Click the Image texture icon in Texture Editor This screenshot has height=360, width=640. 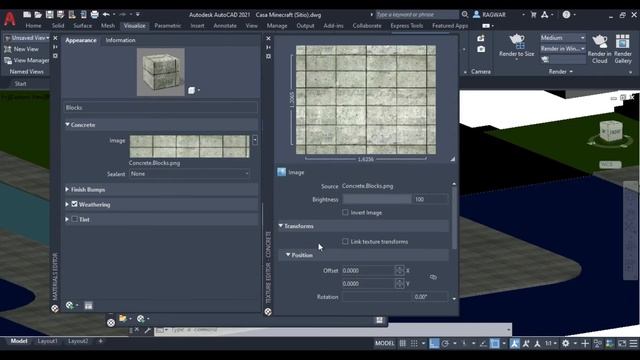point(281,172)
